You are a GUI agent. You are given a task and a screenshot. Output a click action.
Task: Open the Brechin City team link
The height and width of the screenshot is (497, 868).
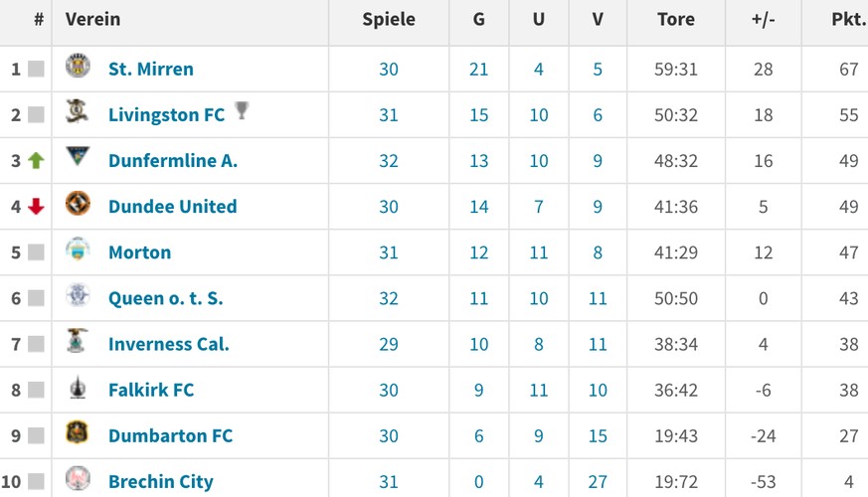coord(161,482)
